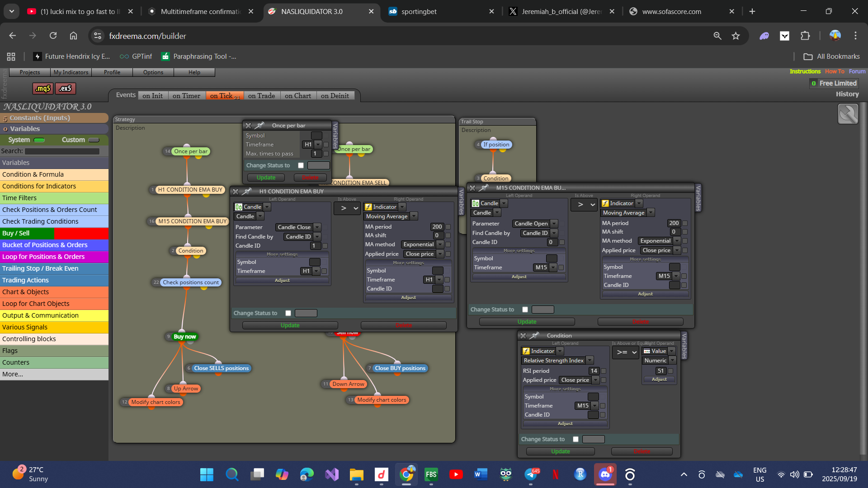The image size is (868, 488).
Task: Open the wrench tools icon in canvas corner
Action: [x=848, y=114]
